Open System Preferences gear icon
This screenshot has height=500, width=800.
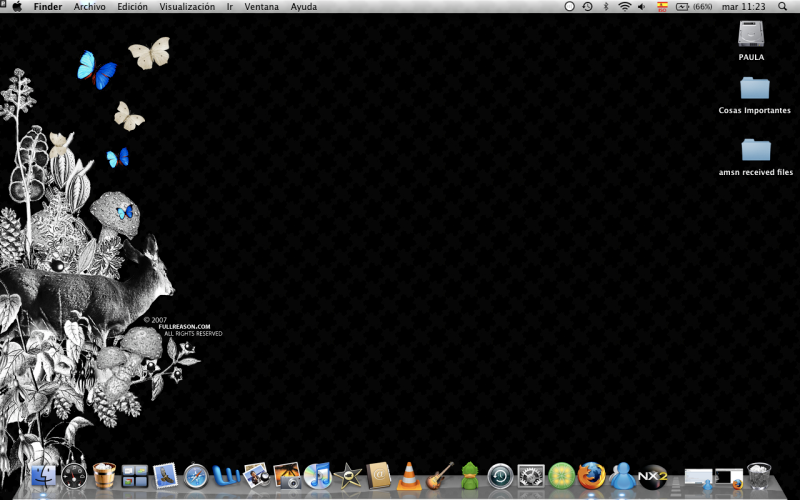click(x=530, y=476)
